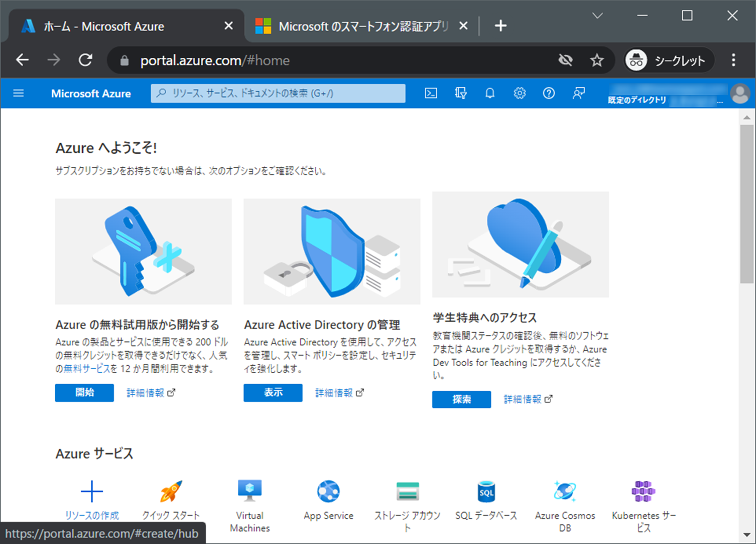This screenshot has height=544, width=756.
Task: Click the Azure の無料試用版から開始する title
Action: tap(138, 325)
